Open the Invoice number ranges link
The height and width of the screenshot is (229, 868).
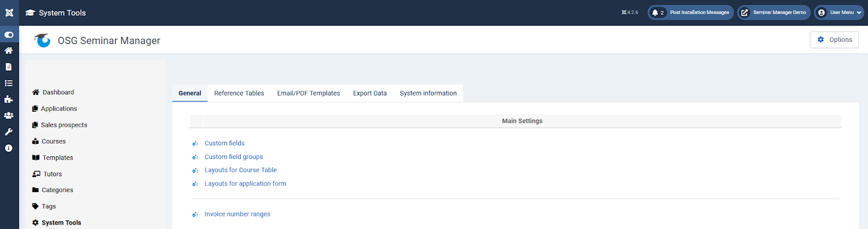pos(237,214)
